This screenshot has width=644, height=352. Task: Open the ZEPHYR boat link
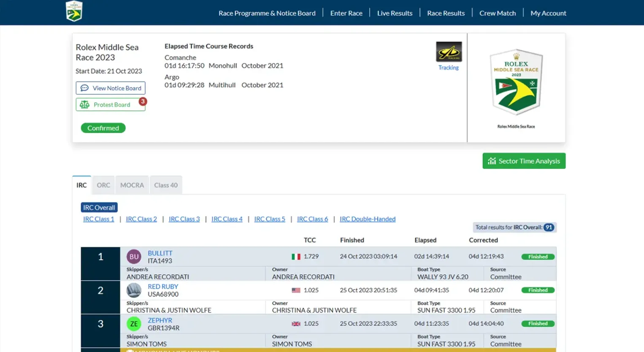pyautogui.click(x=160, y=320)
